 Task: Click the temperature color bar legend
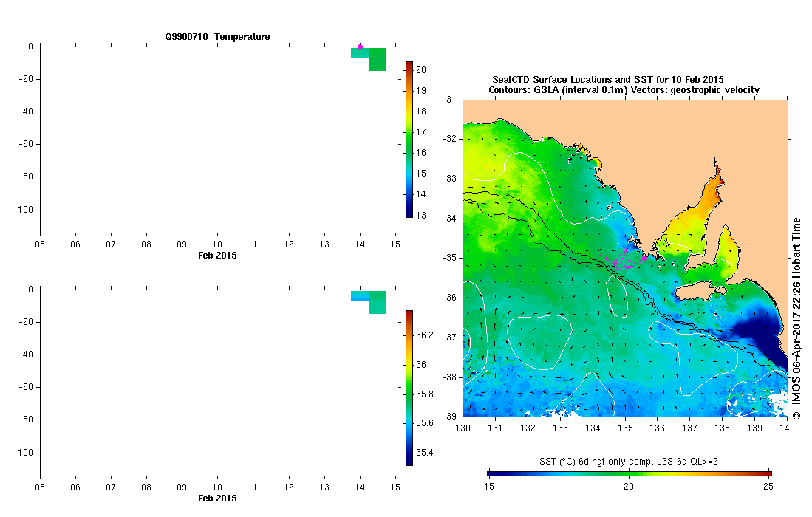[x=409, y=139]
